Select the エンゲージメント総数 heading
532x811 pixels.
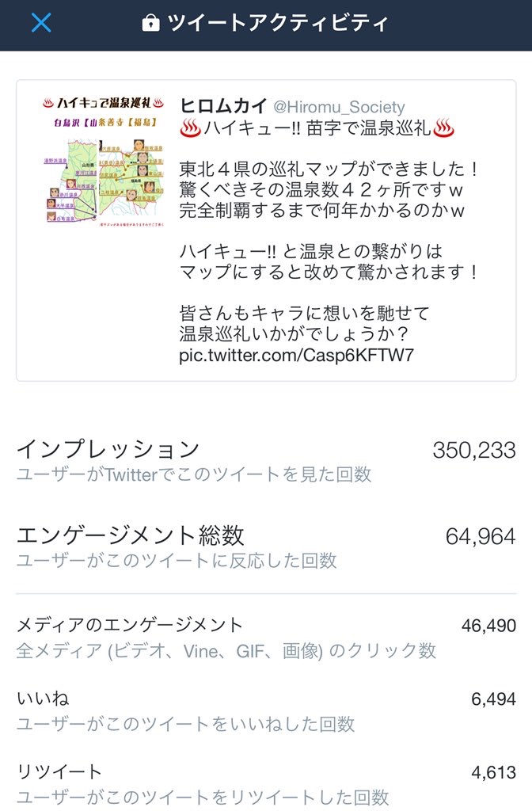click(130, 535)
